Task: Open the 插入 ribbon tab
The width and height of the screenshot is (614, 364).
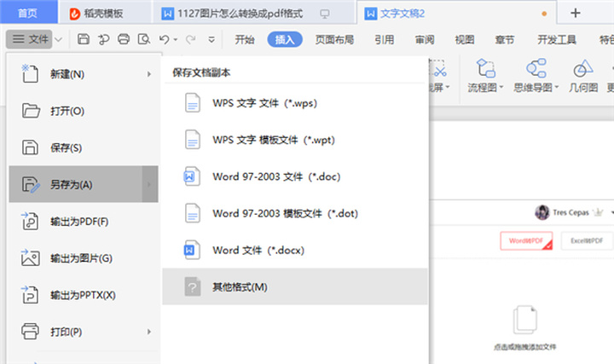Action: (x=285, y=39)
